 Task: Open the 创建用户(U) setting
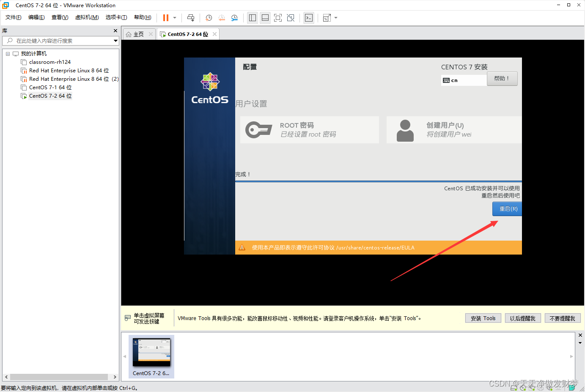click(454, 130)
